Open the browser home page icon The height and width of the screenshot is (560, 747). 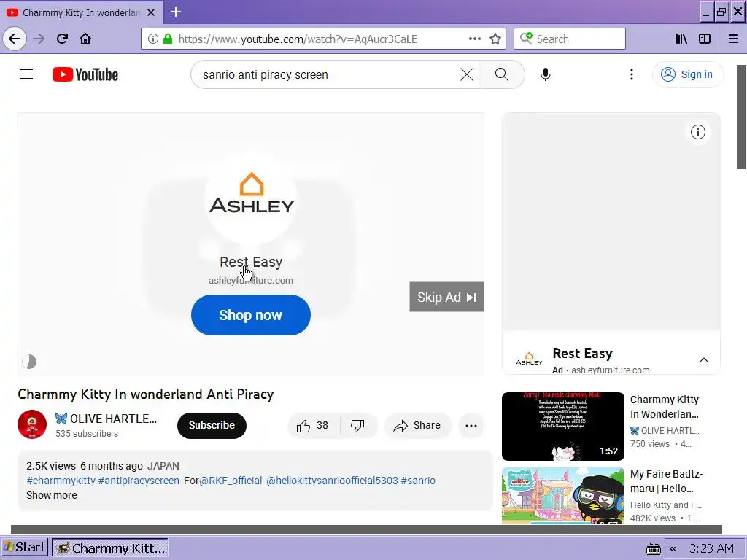pos(85,39)
